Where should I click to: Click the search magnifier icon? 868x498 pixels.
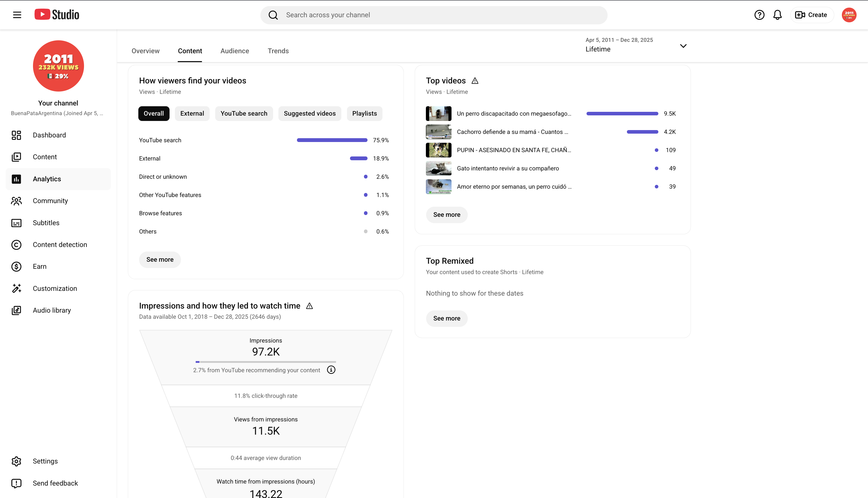click(x=273, y=15)
